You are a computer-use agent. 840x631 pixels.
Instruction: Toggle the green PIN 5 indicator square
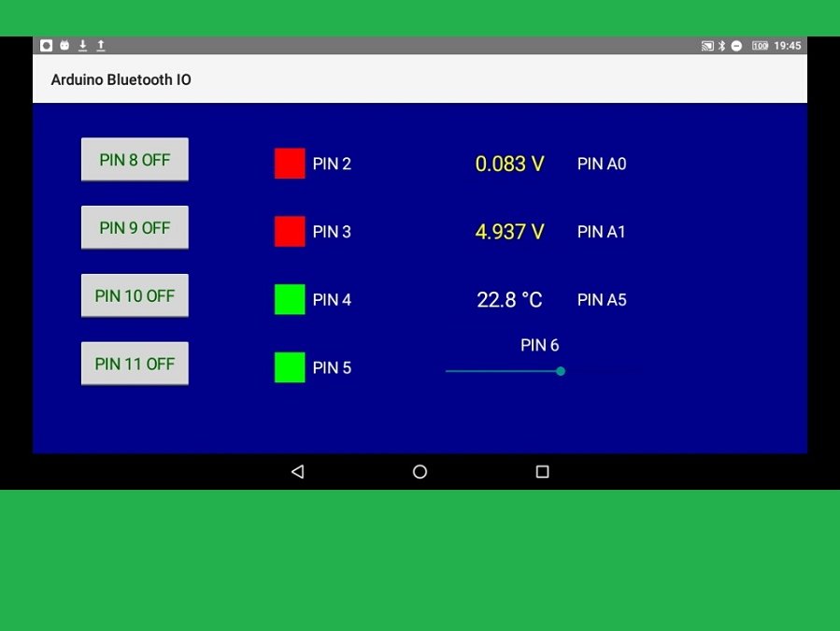point(290,367)
